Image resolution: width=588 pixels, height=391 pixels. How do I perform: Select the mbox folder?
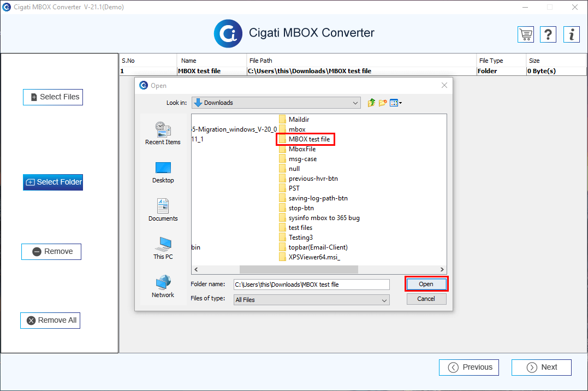[293, 129]
